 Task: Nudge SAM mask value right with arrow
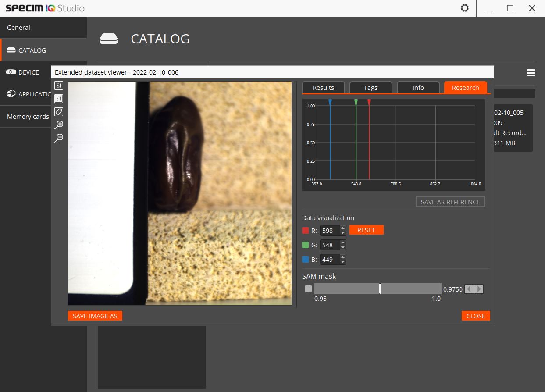pyautogui.click(x=479, y=289)
